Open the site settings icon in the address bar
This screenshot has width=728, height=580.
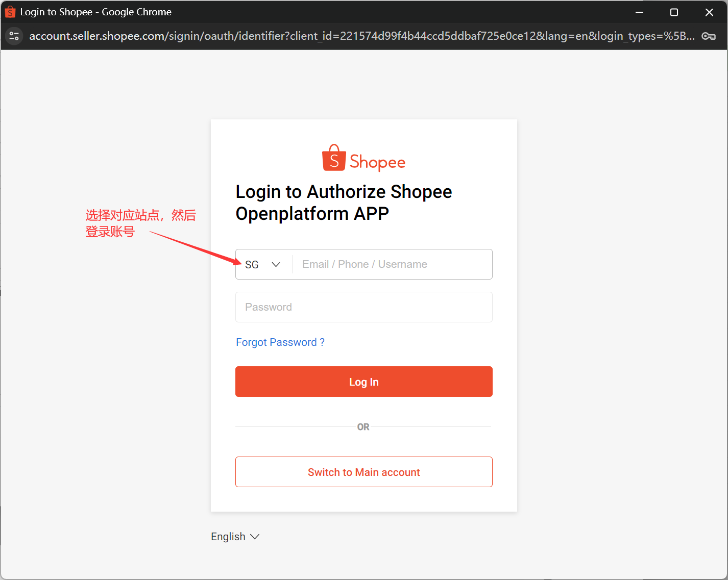[14, 36]
